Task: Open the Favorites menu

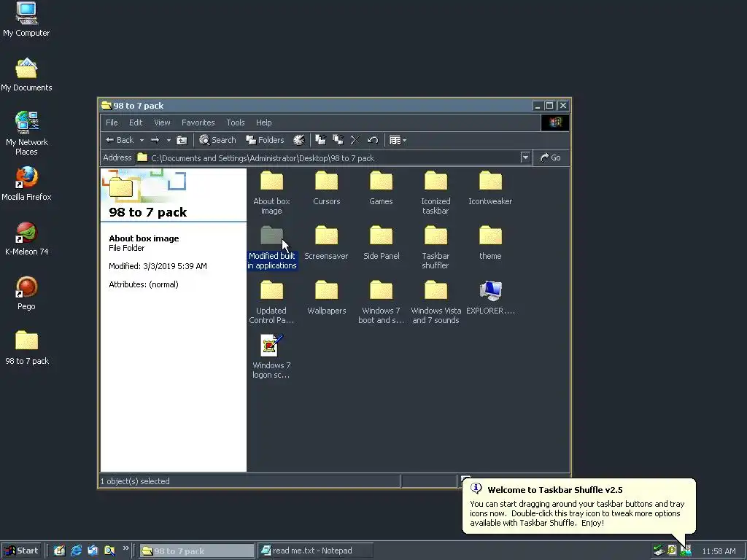Action: point(198,122)
